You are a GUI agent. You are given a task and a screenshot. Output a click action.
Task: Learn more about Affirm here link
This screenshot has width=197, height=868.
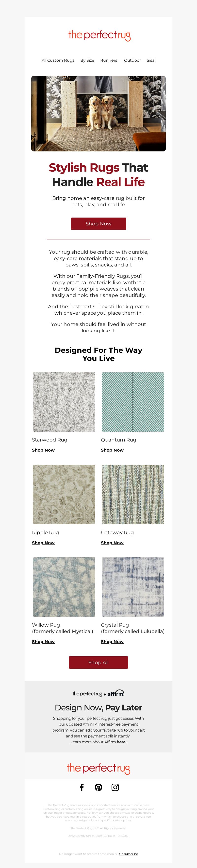tap(98, 742)
